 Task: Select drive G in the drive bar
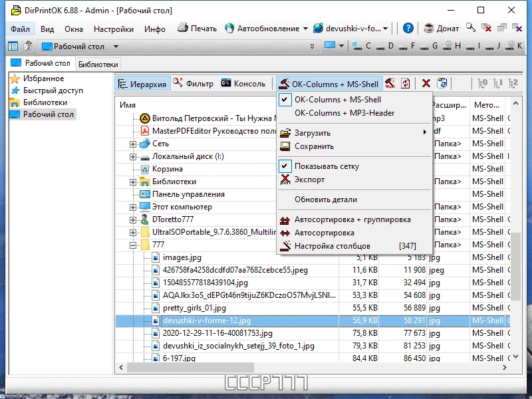429,46
